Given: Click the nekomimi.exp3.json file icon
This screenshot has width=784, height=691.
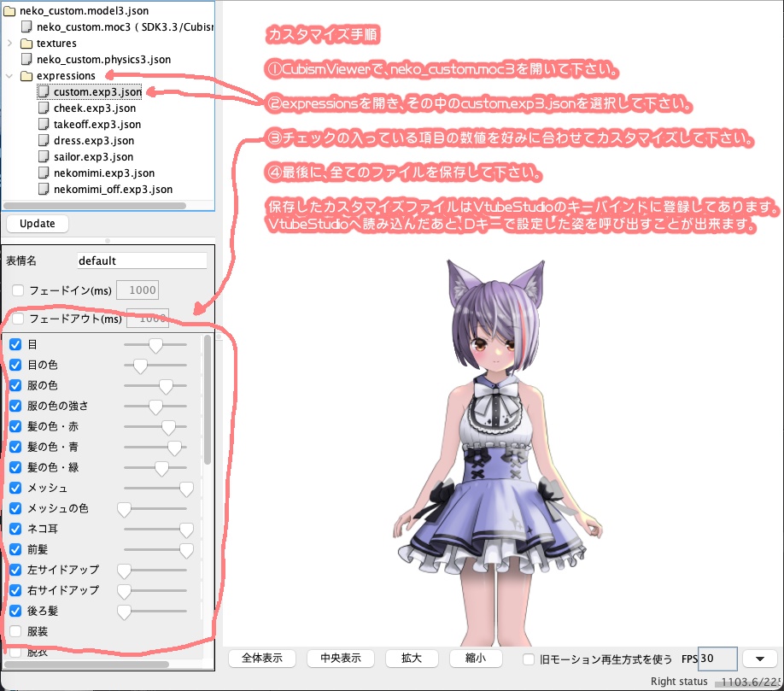Looking at the screenshot, I should [44, 173].
